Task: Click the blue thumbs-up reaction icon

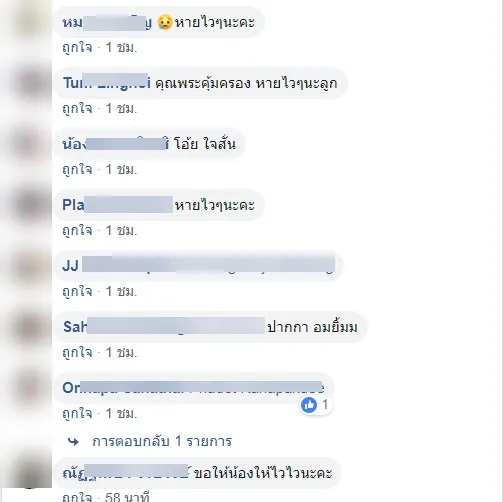Action: tap(309, 405)
